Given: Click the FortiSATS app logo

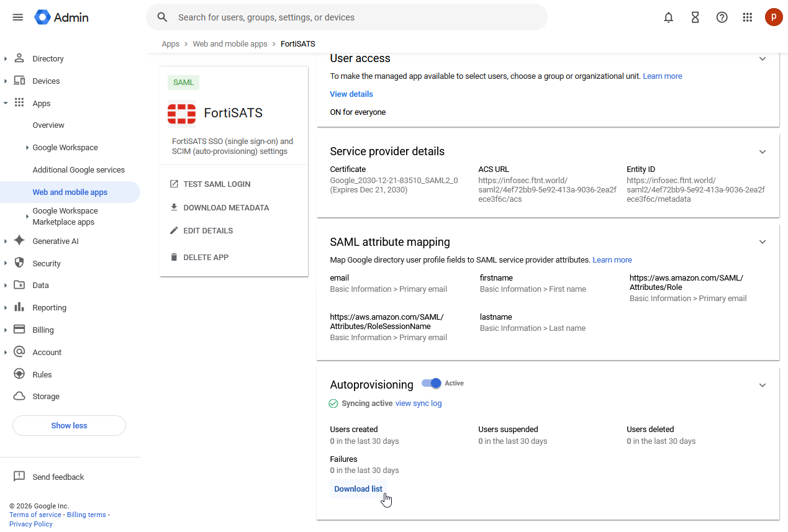Looking at the screenshot, I should click(x=181, y=113).
